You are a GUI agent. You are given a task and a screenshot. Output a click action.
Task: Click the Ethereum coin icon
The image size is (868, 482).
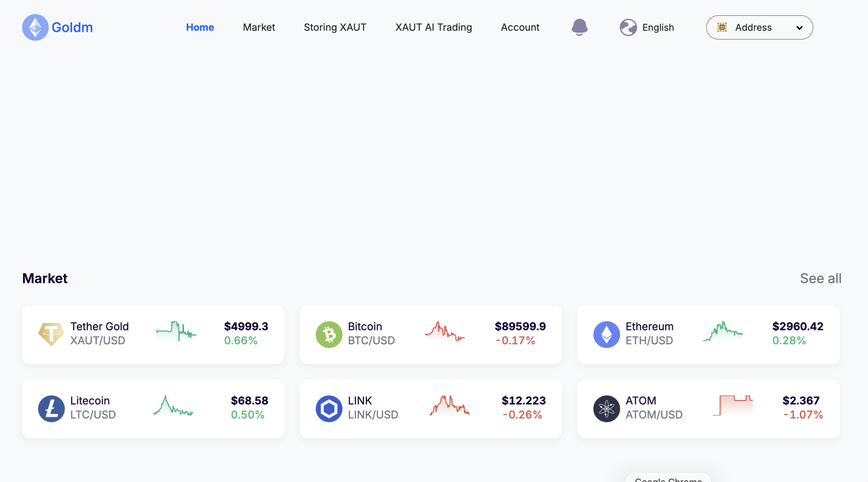coord(607,334)
